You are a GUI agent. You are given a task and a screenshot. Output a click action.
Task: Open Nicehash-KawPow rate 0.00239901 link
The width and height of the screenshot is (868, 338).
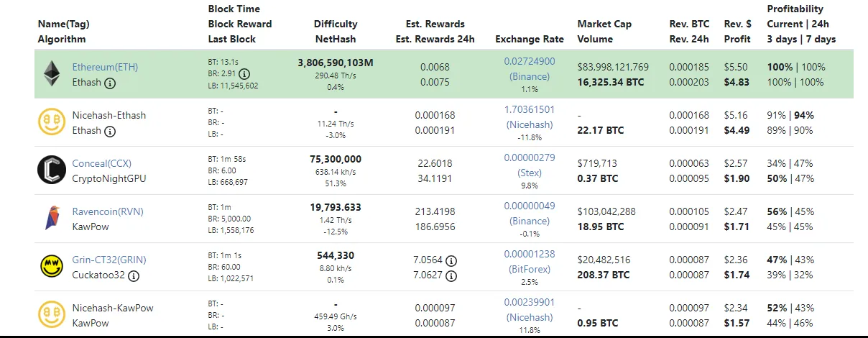tap(530, 302)
